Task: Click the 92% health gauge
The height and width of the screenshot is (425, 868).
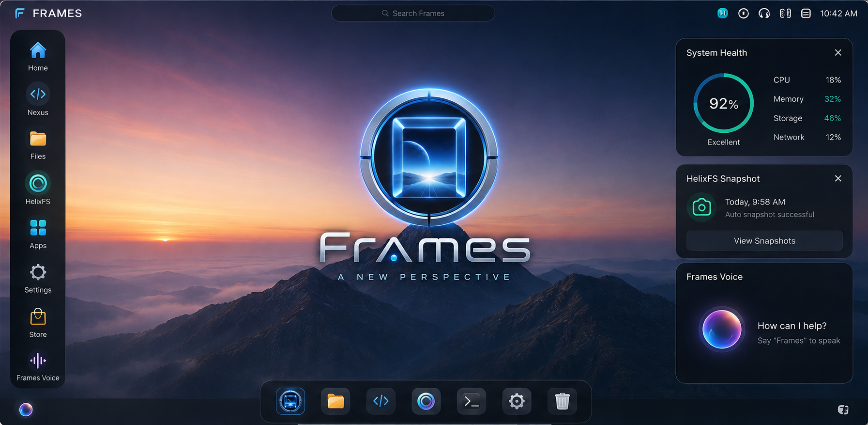Action: [724, 103]
